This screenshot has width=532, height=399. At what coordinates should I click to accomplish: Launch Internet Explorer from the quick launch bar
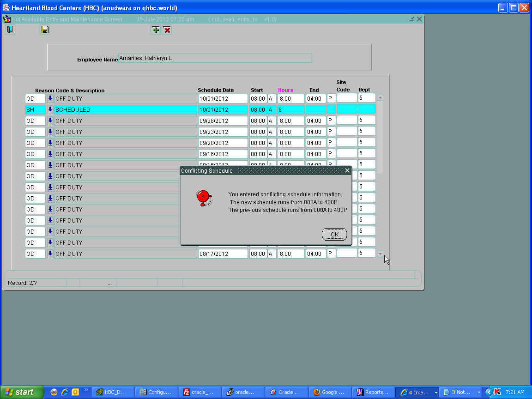pos(65,392)
